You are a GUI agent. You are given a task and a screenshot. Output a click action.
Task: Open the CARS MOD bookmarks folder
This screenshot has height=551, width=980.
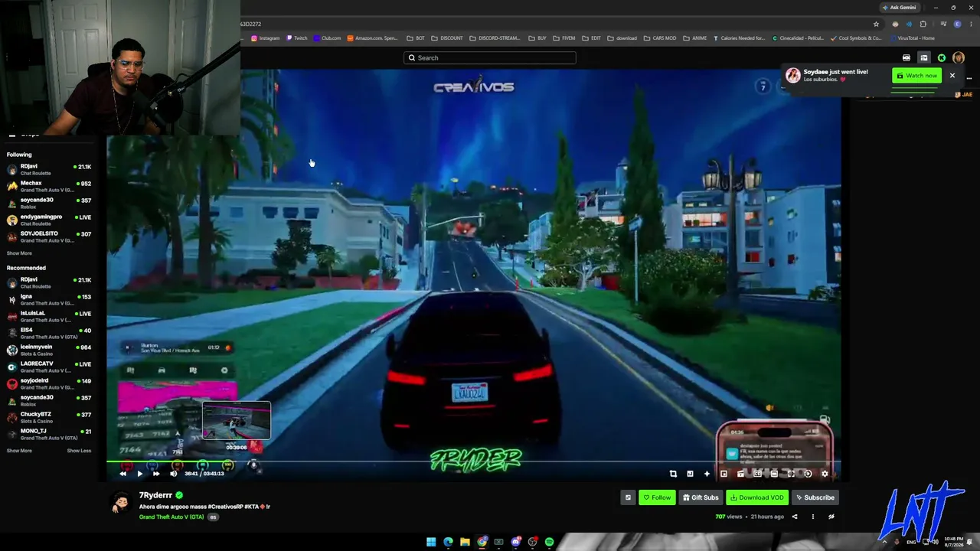point(660,38)
